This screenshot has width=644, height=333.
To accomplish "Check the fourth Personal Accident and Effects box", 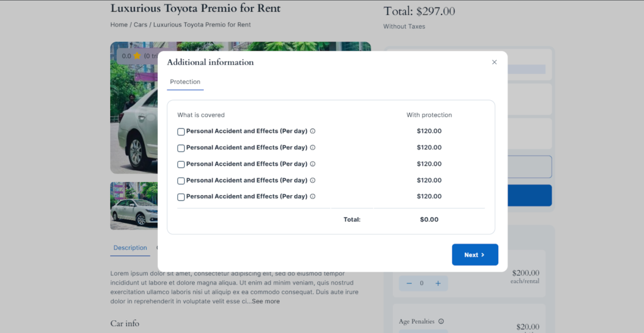I will (180, 181).
